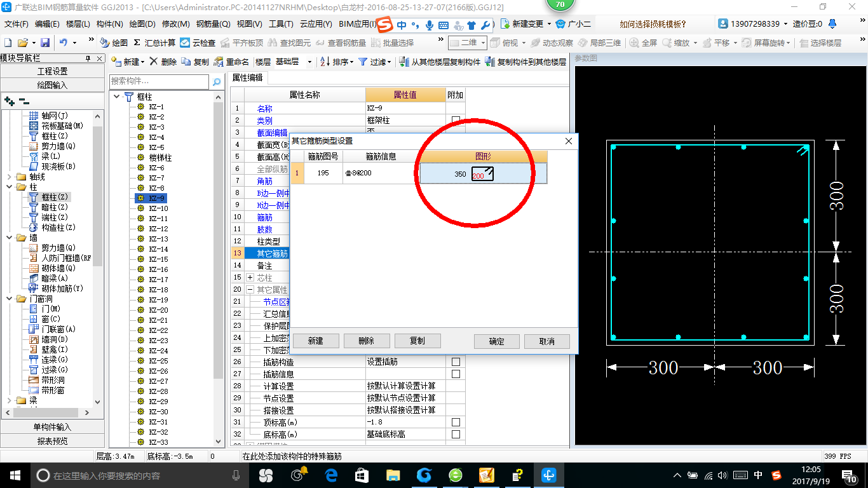868x488 pixels.
Task: Click the search magnifier next to 搜索构件
Action: point(217,81)
